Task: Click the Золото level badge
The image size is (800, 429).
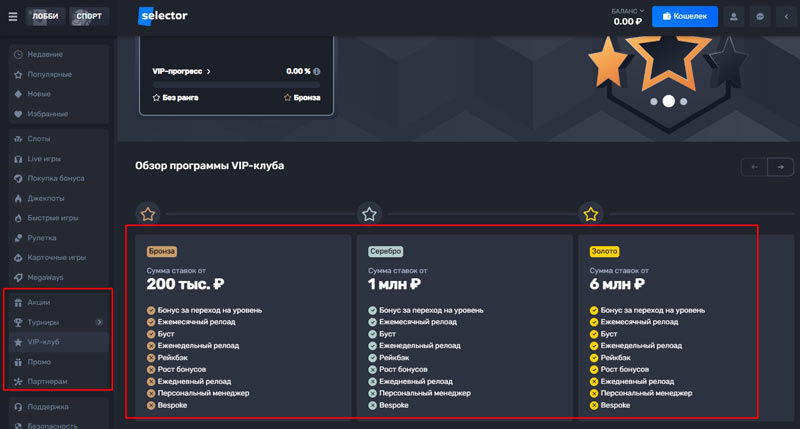Action: [x=603, y=251]
